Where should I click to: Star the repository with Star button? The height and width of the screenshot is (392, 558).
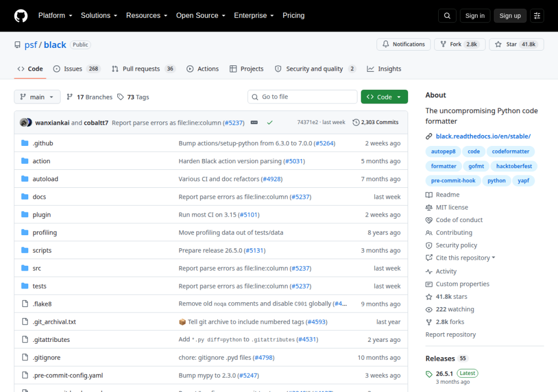[x=517, y=44]
